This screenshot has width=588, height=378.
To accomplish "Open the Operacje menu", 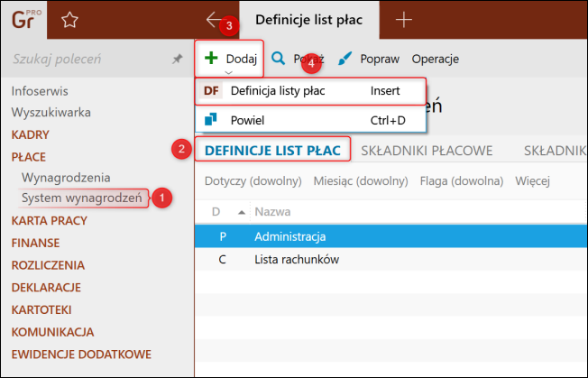I will point(436,59).
